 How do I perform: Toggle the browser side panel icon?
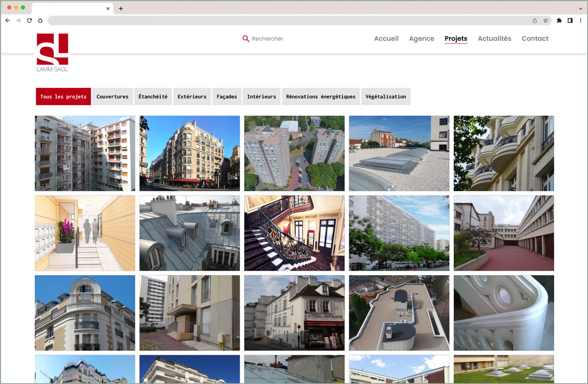[x=570, y=20]
